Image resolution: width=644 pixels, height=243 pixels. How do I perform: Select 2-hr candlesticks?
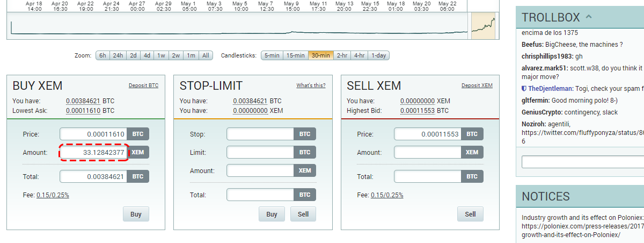pyautogui.click(x=342, y=55)
